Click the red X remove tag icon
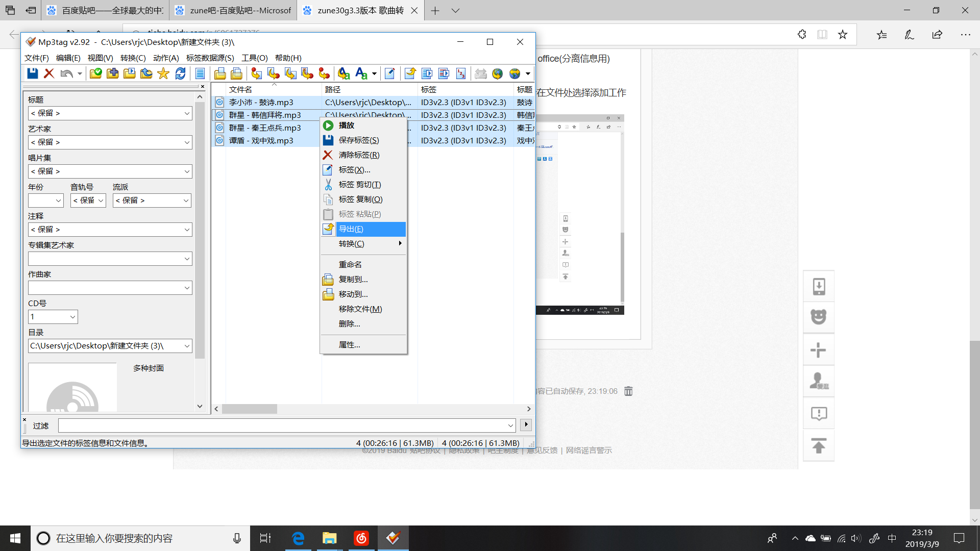980x551 pixels. 49,73
